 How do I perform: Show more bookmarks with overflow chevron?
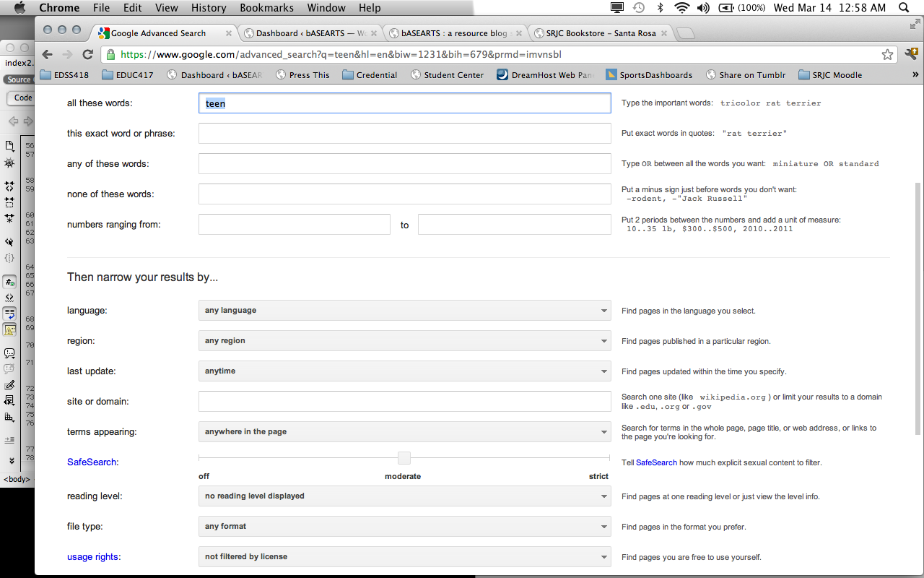tap(915, 74)
